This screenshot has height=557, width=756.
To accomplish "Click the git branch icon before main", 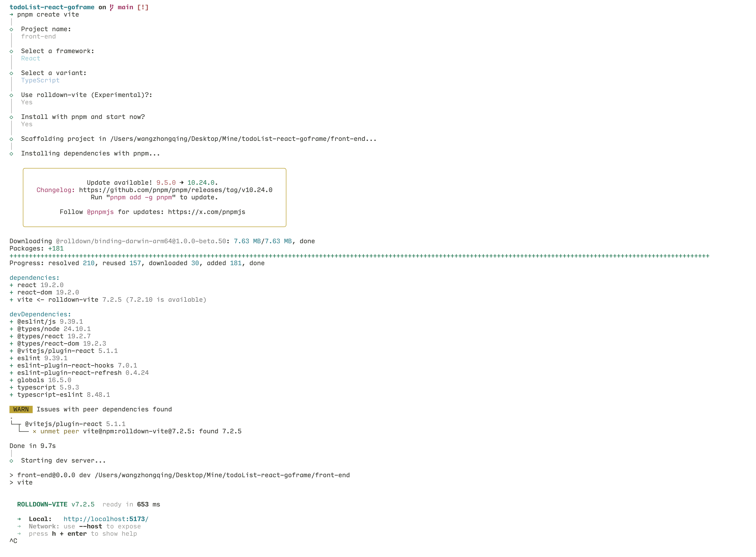I will tap(112, 7).
